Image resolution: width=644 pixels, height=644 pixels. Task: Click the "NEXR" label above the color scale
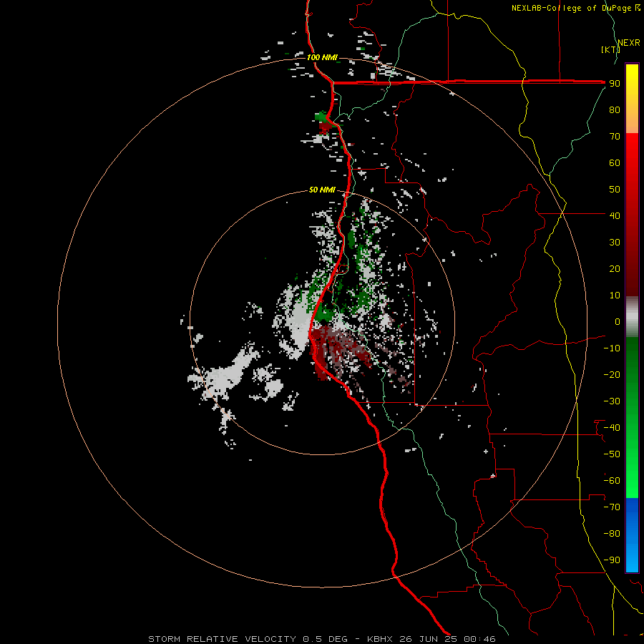[x=628, y=43]
